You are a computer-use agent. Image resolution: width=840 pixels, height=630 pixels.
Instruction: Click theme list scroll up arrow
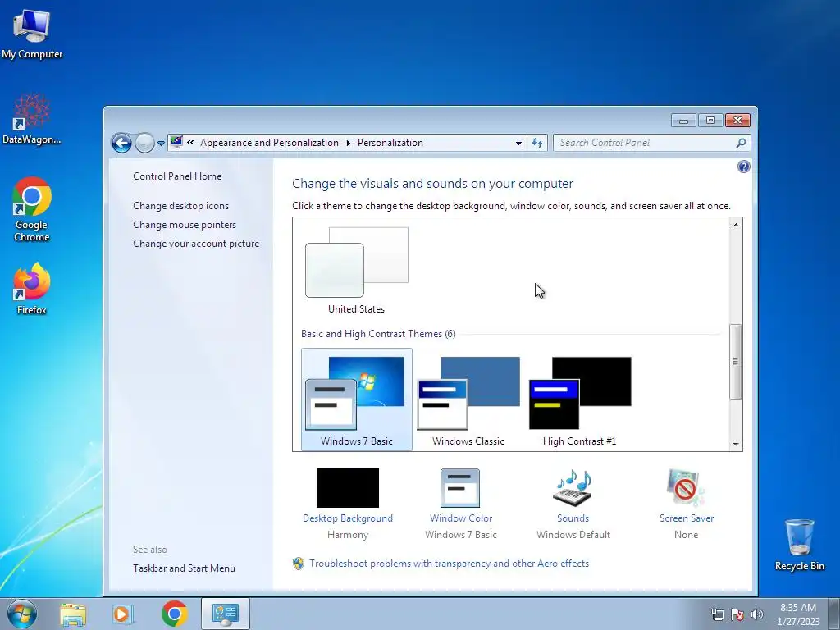coord(736,225)
